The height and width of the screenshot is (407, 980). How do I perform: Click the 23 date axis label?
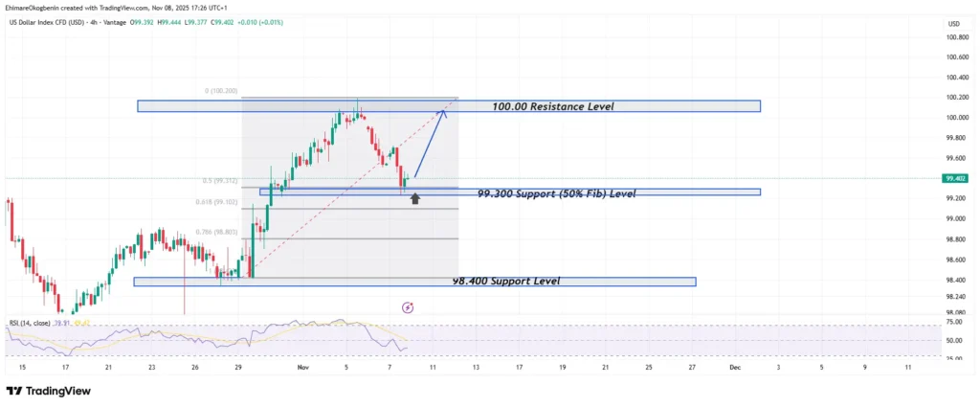(152, 368)
